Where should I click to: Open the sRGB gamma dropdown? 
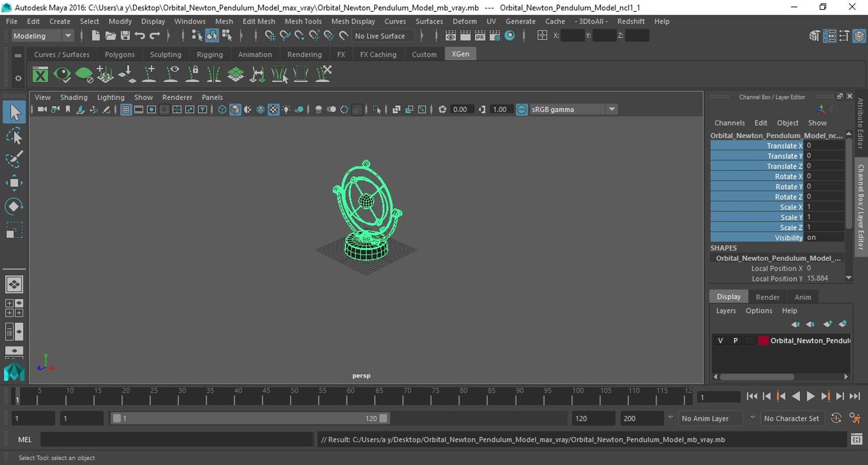(573, 109)
